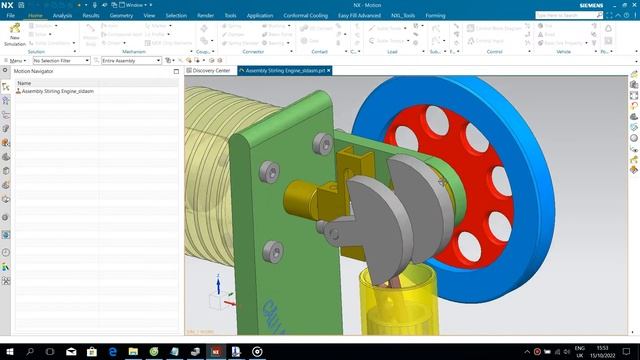
Task: Open the History clock sidebar tab
Action: tap(6, 253)
